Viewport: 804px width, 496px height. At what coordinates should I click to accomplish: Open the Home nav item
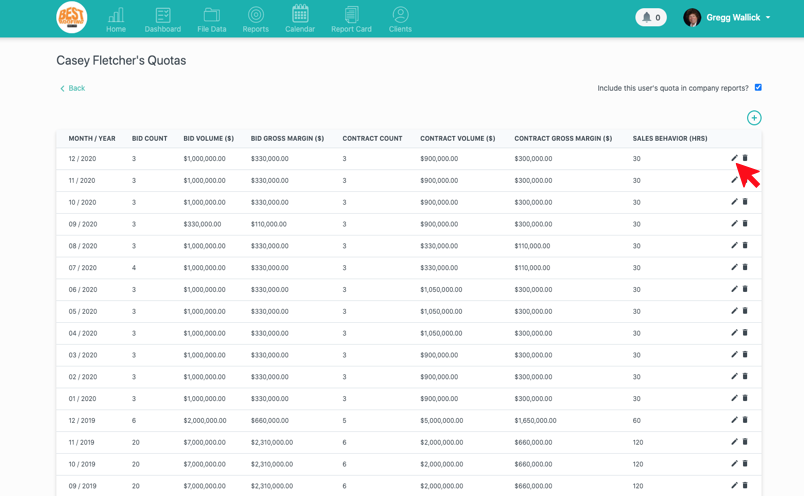[116, 20]
